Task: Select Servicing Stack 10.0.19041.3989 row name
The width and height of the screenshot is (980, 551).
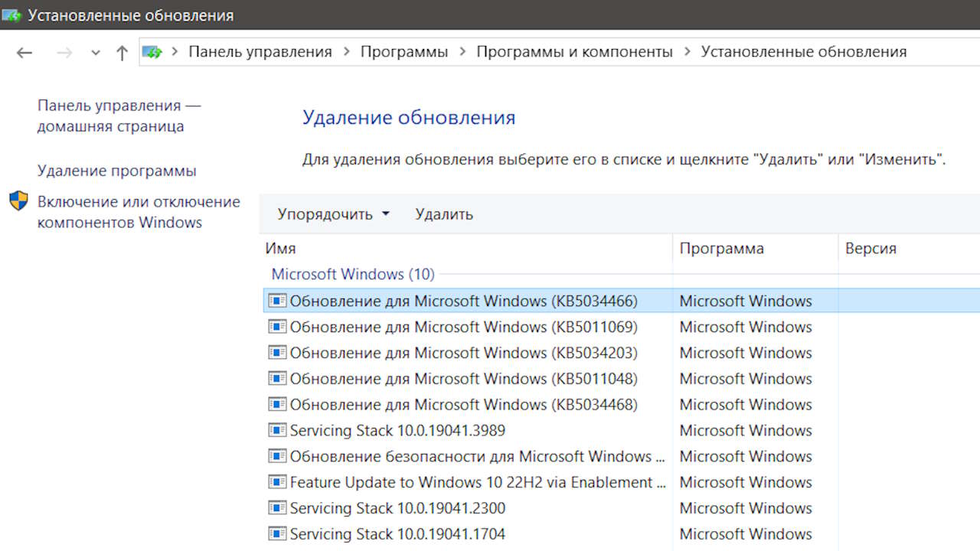Action: coord(397,430)
